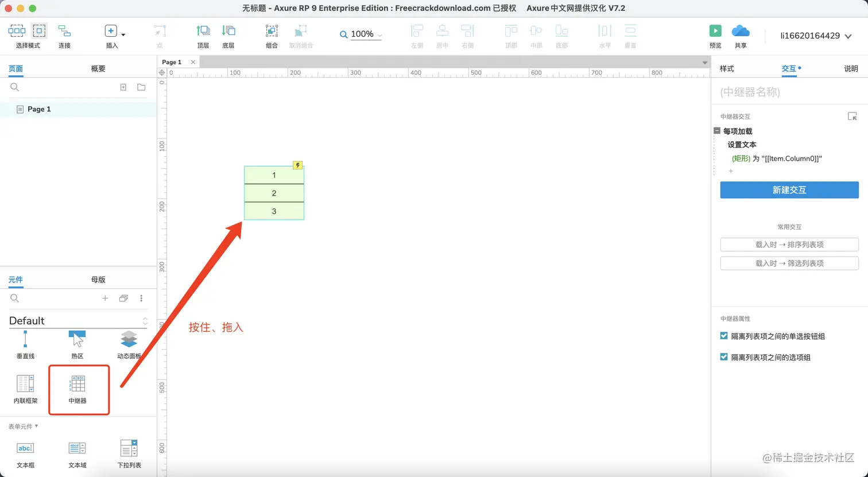Align right with 右侧 icon
The width and height of the screenshot is (868, 477).
pos(467,31)
